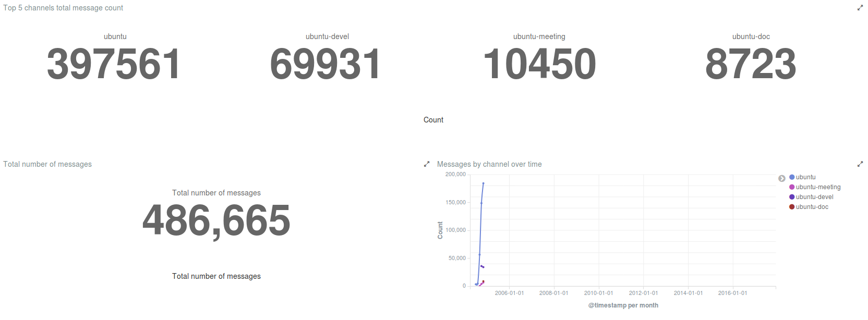Click the 8723 ubuntu-doc metric value
Viewport: 868px width, 320px height.
tap(751, 64)
